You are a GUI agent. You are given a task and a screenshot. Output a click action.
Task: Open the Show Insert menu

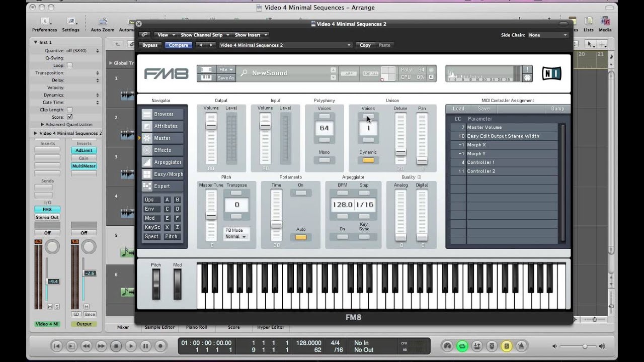(x=251, y=35)
